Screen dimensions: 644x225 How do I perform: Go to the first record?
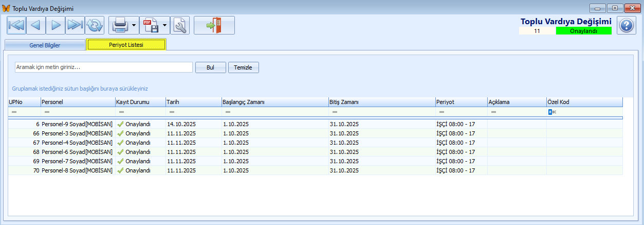[x=16, y=25]
